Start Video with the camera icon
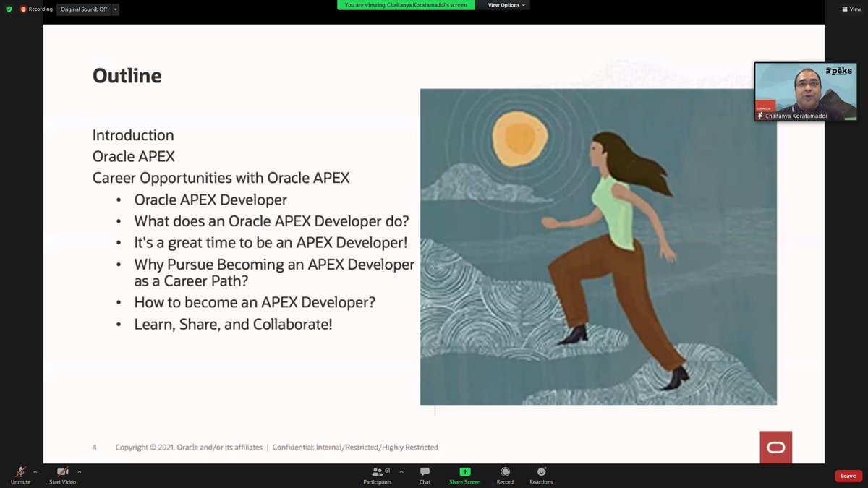The height and width of the screenshot is (488, 868). (62, 475)
